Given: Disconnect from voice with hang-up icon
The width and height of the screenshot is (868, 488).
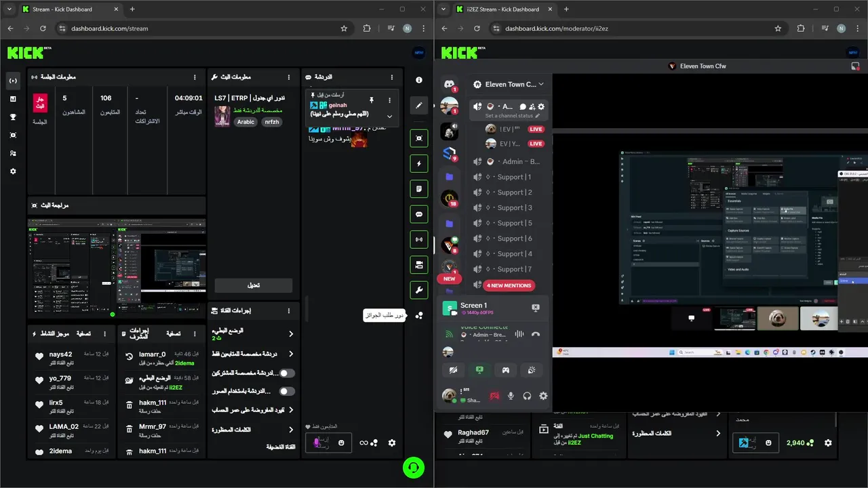Looking at the screenshot, I should (536, 334).
